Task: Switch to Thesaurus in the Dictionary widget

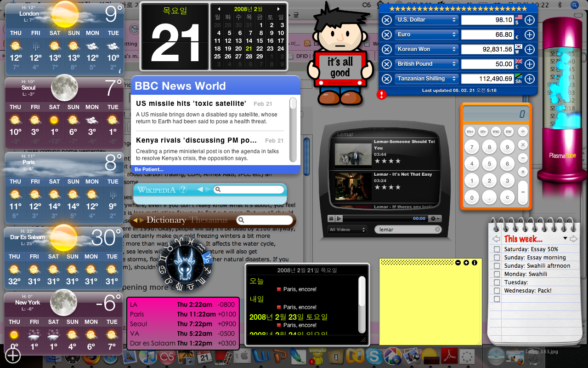Action: coord(209,220)
